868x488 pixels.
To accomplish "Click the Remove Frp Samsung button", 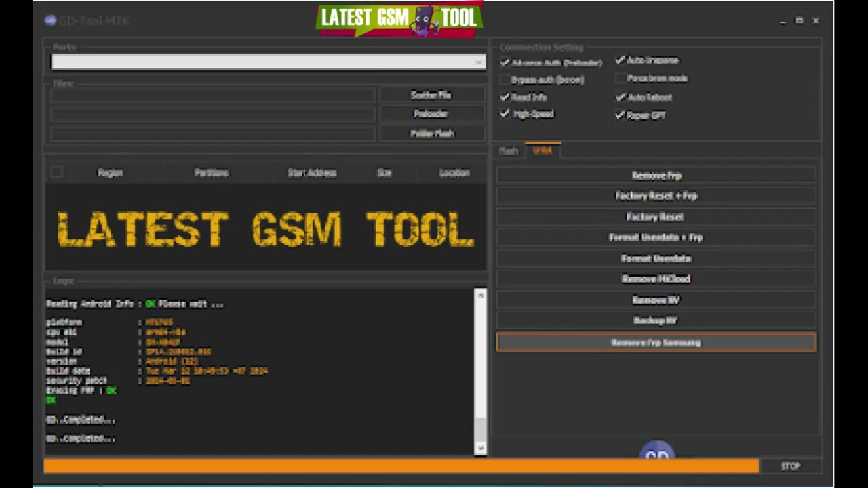I will (x=656, y=342).
